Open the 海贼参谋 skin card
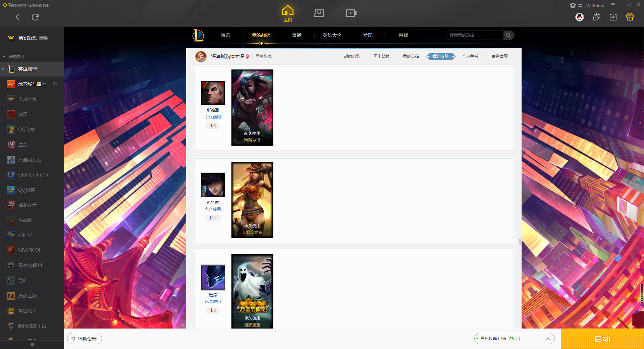 tap(252, 107)
